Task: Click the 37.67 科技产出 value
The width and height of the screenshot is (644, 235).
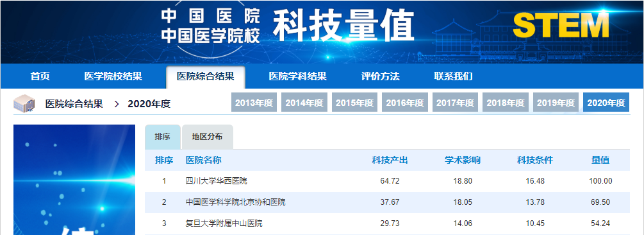Action: click(x=390, y=202)
